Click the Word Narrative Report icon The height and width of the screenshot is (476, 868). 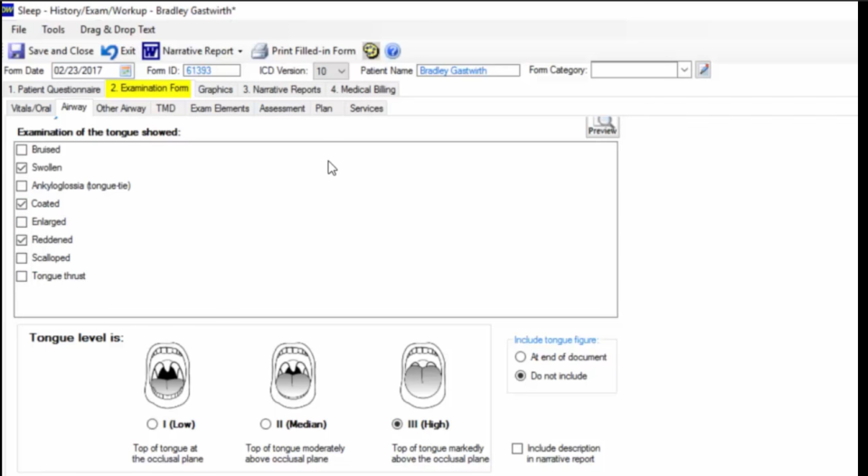pyautogui.click(x=151, y=51)
